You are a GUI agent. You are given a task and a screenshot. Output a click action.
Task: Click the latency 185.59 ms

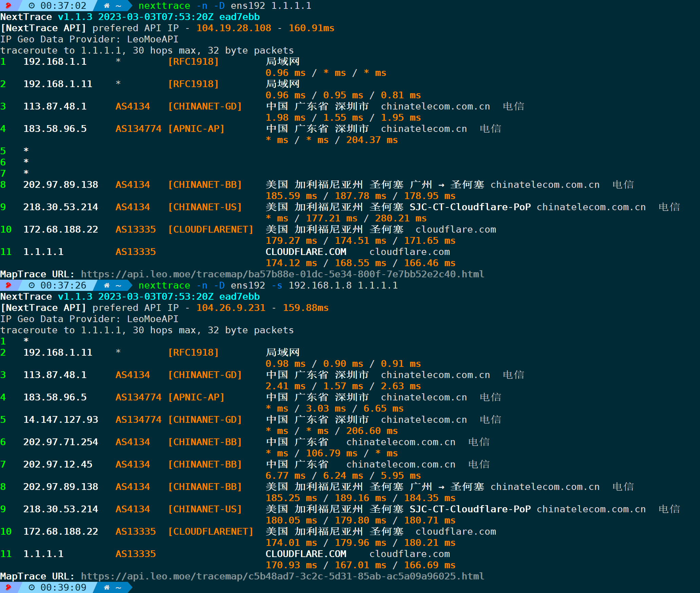tap(291, 196)
